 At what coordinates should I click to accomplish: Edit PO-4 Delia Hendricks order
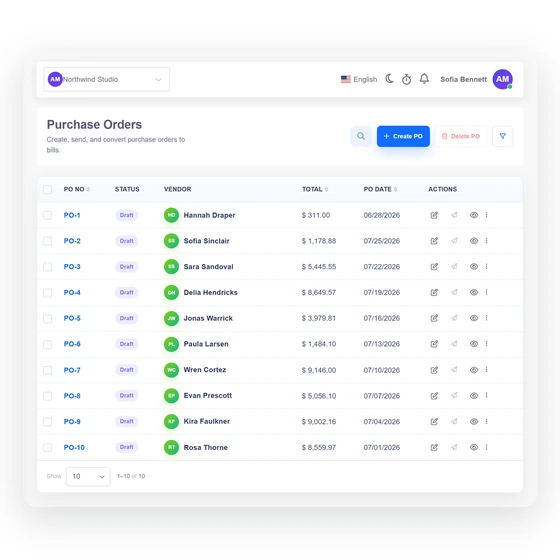[434, 292]
